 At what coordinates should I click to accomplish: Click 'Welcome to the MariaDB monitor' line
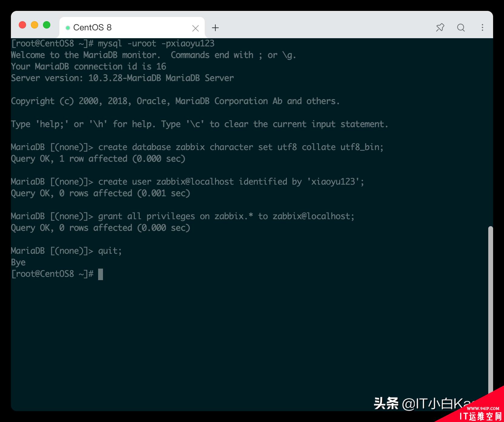coord(154,55)
